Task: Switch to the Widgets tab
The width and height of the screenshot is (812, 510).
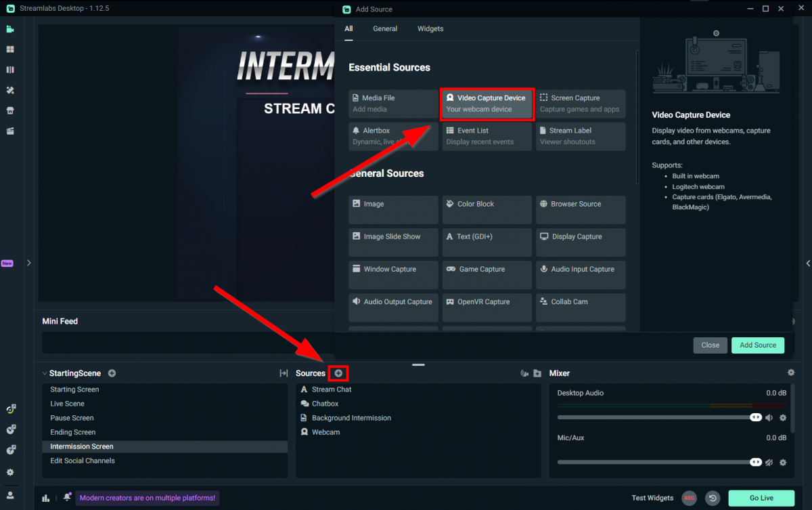Action: [x=430, y=28]
